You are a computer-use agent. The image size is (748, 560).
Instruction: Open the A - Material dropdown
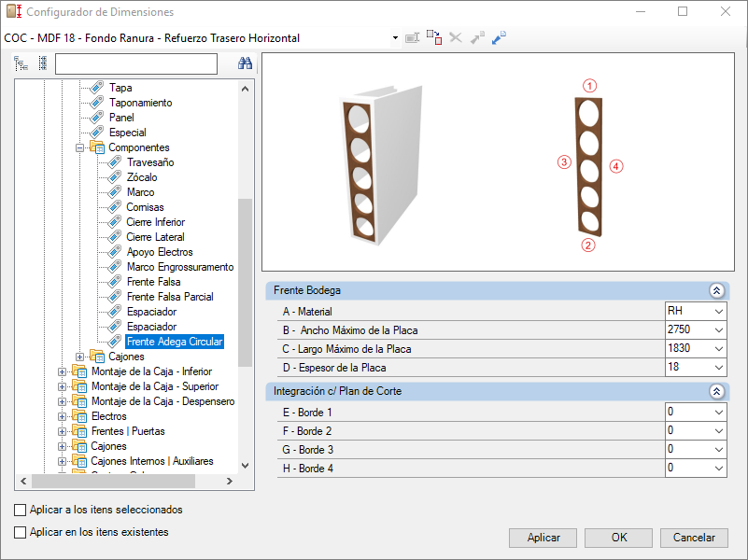(x=718, y=311)
